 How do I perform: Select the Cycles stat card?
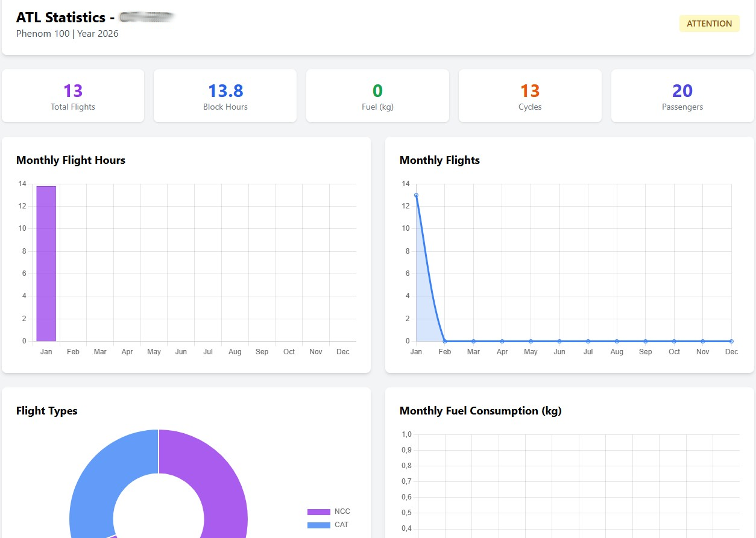tap(530, 96)
